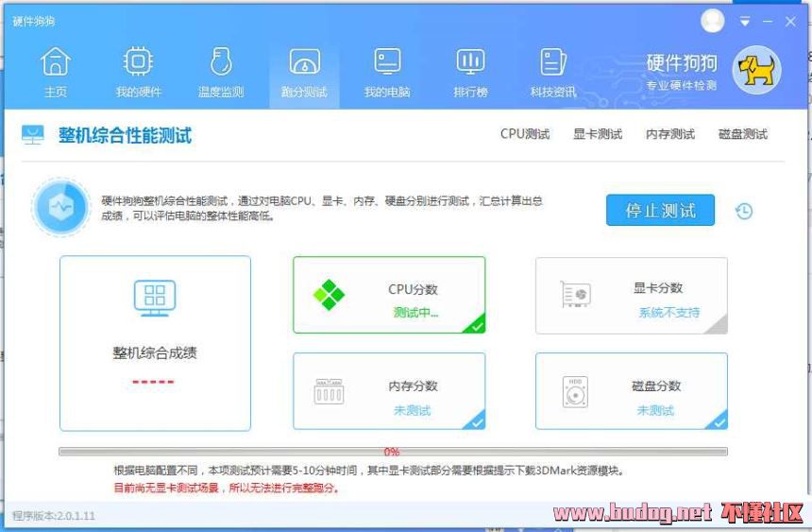Switch to CPU测试 tab
Viewport: 812px width, 532px height.
click(x=525, y=134)
